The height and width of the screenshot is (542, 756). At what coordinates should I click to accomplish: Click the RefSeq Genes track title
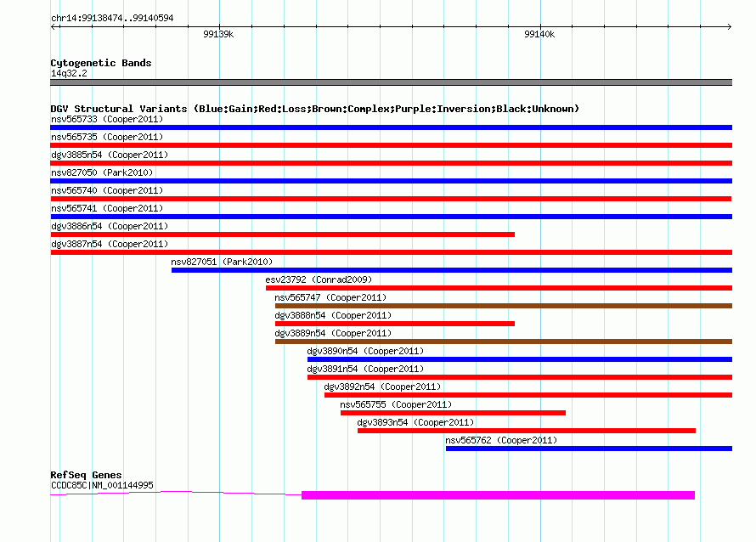point(86,475)
